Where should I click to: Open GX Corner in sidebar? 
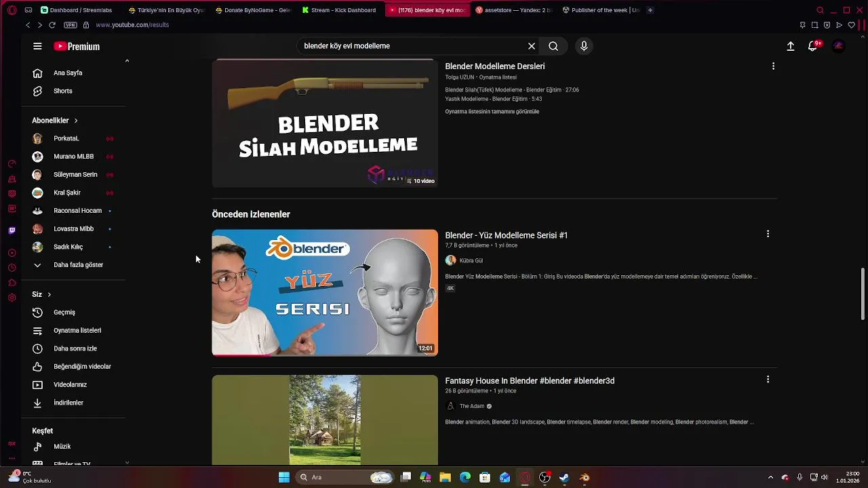[12, 443]
